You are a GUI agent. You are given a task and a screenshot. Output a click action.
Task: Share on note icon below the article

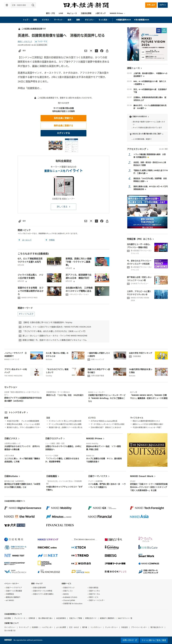(91, 221)
